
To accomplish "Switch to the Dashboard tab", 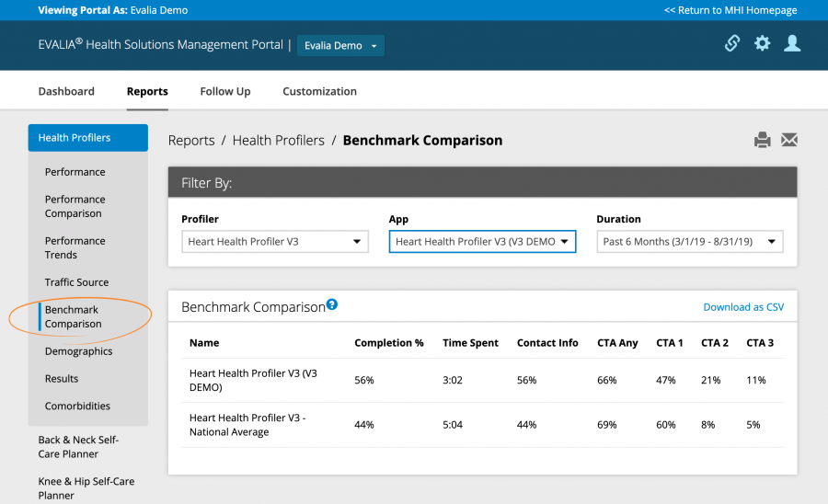I will coord(66,91).
